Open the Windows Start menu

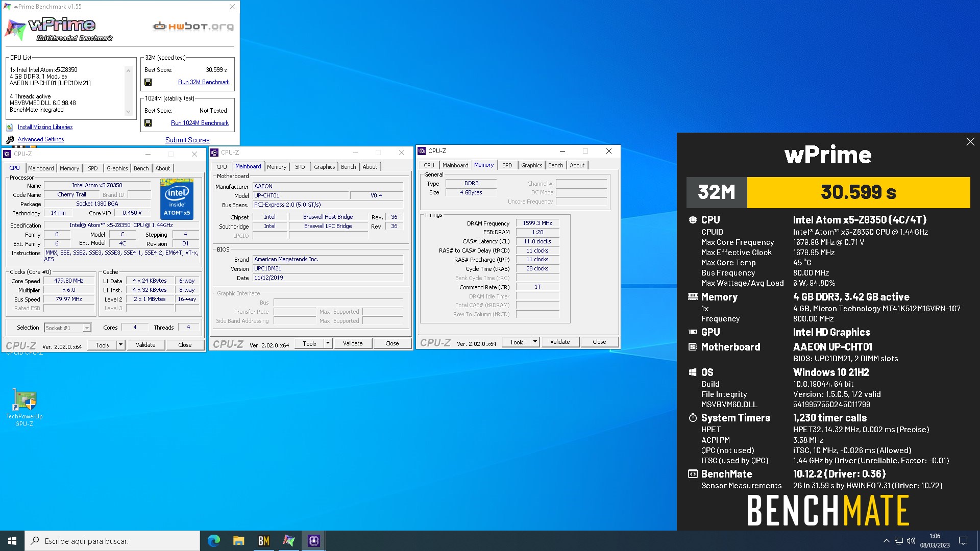12,541
